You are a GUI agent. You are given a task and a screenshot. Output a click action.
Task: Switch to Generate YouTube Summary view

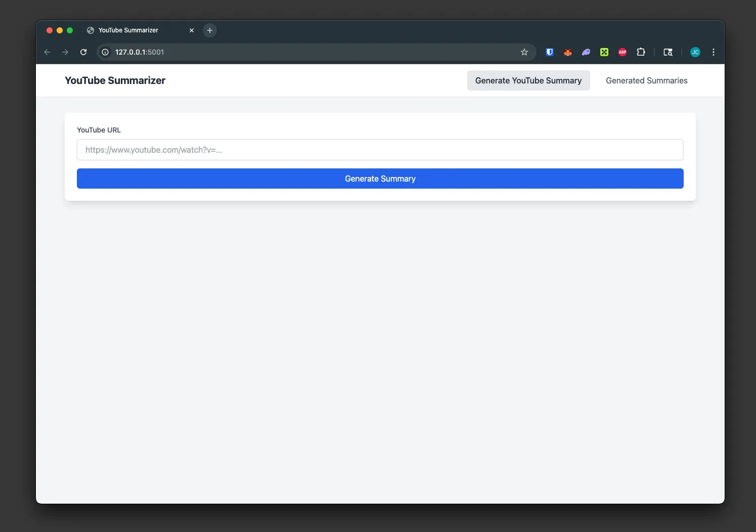click(528, 80)
